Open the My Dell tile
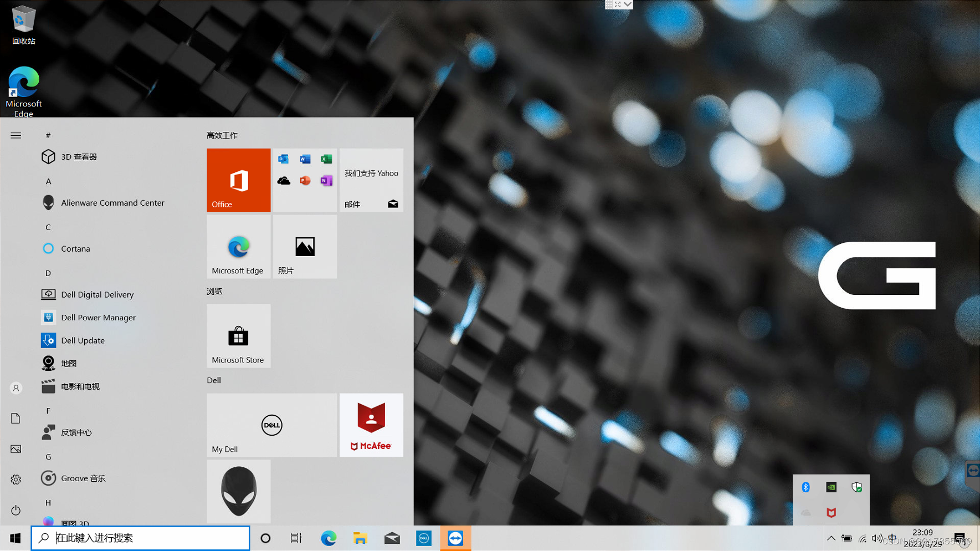The width and height of the screenshot is (980, 551). click(x=271, y=425)
